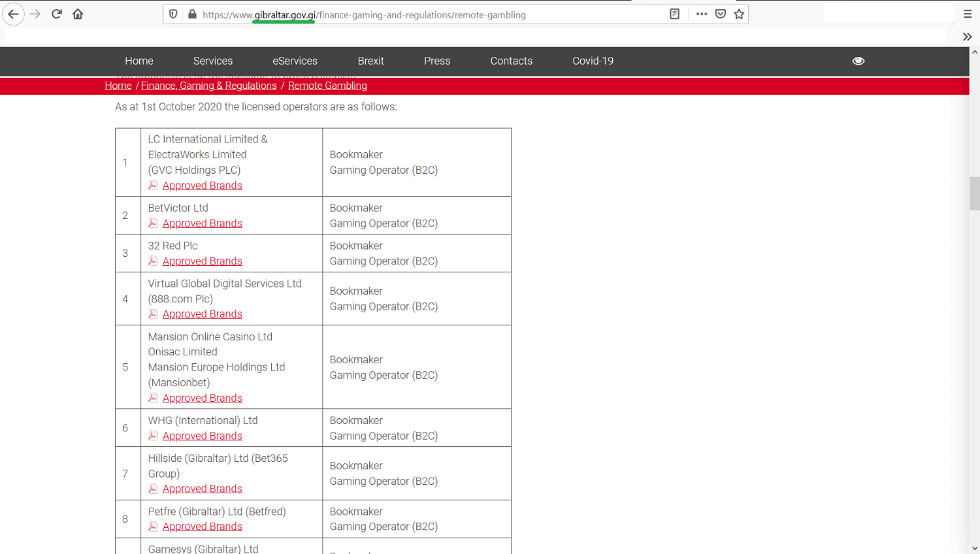Click the page vertical scrollbar thumb

click(x=975, y=193)
